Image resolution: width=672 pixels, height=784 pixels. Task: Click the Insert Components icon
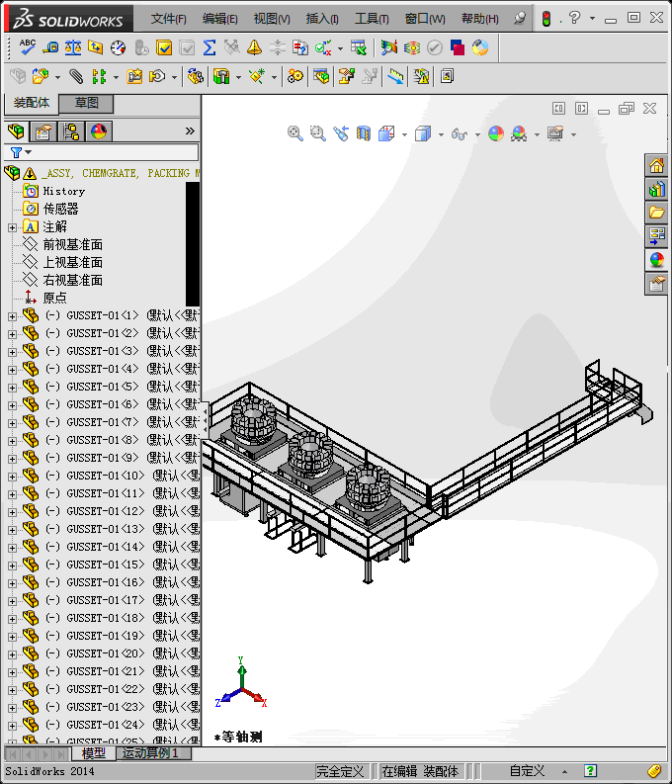[41, 76]
